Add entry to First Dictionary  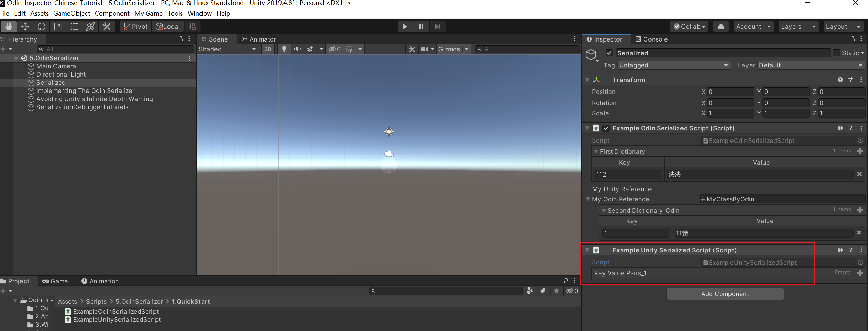pos(860,151)
